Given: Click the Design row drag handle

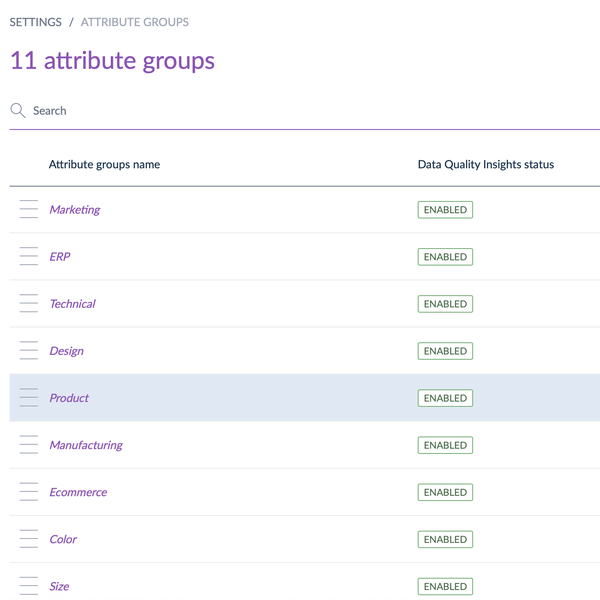Looking at the screenshot, I should click(29, 351).
